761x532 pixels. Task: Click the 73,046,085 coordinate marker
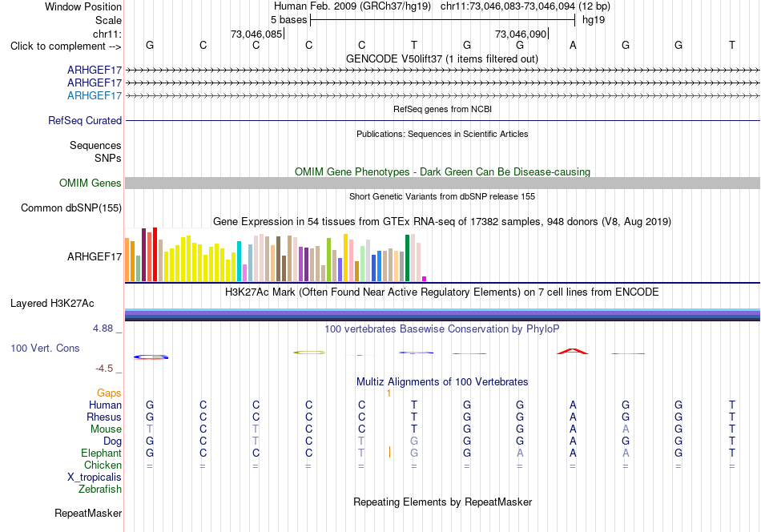pos(256,34)
